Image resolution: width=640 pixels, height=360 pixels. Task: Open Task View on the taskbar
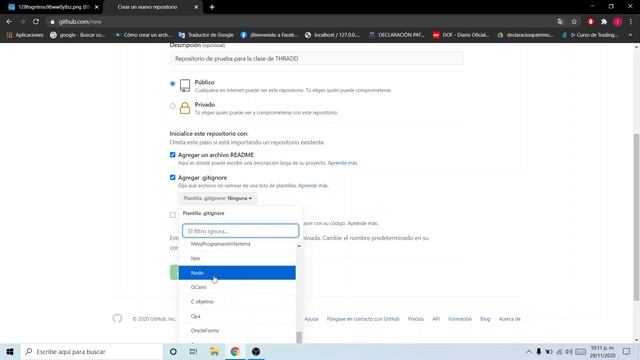(x=193, y=351)
